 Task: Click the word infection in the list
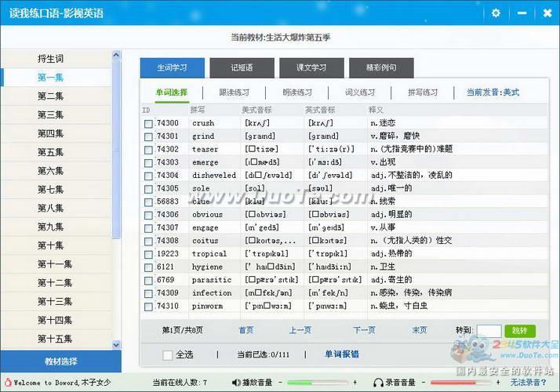(x=212, y=293)
